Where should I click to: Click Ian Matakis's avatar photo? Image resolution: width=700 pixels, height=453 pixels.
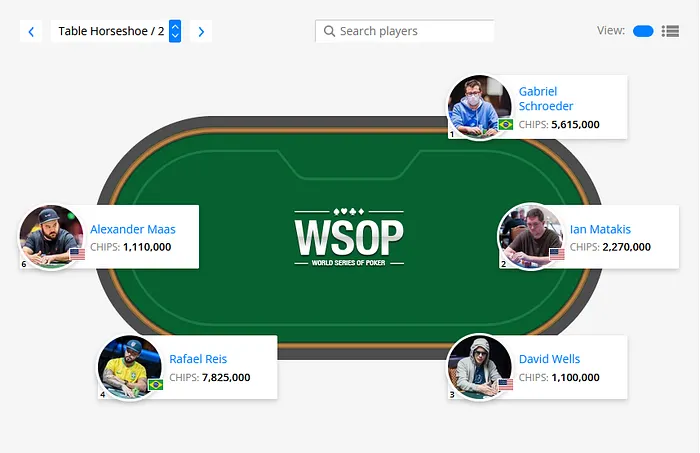click(530, 237)
